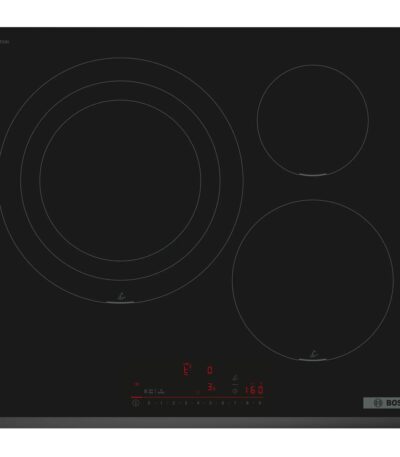The image size is (400, 457).
Task: Tap the power on/off symbol
Action: click(x=135, y=403)
